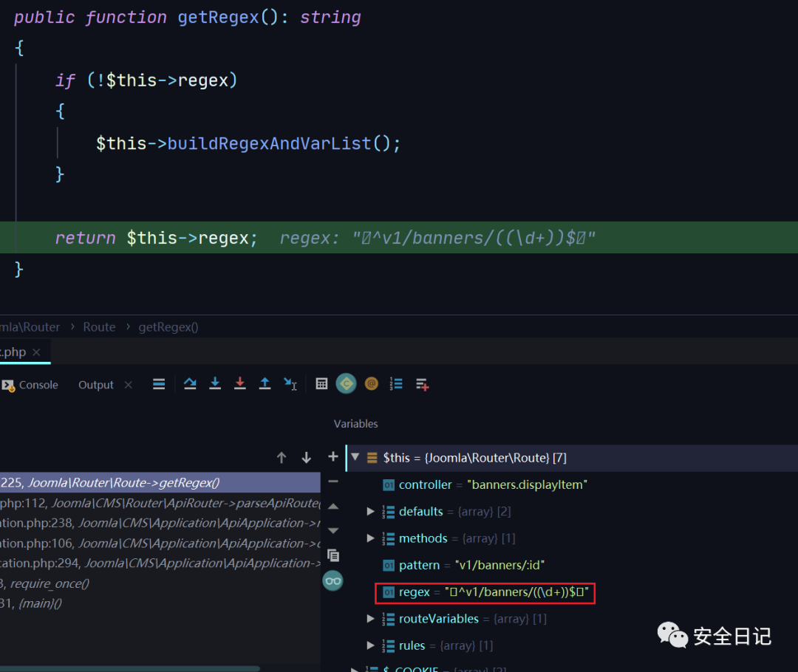Toggle the yellow @ toolbar icon
798x672 pixels.
372,383
